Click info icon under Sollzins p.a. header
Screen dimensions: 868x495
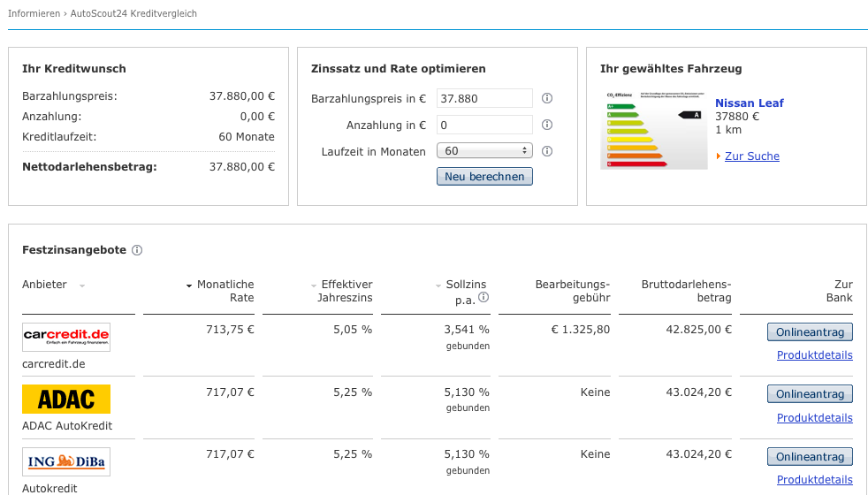(483, 298)
